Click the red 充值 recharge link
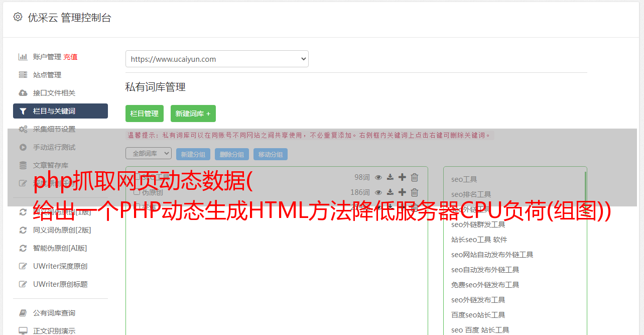The height and width of the screenshot is (335, 644). (70, 57)
